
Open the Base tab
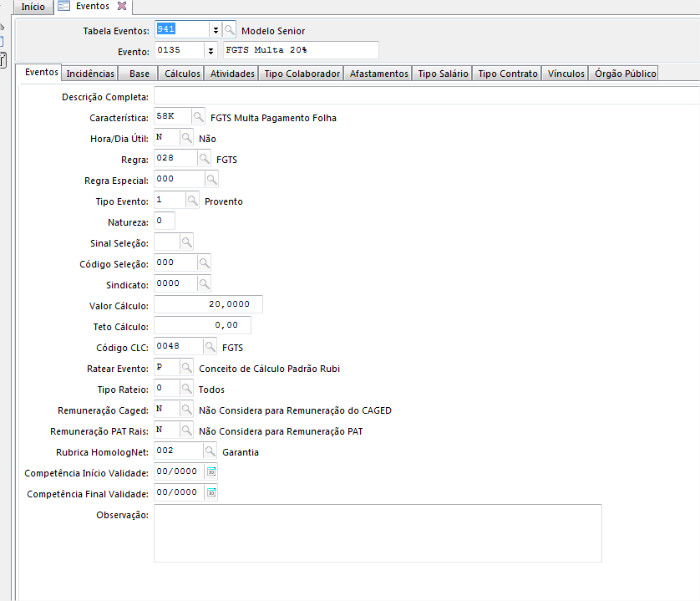coord(139,74)
